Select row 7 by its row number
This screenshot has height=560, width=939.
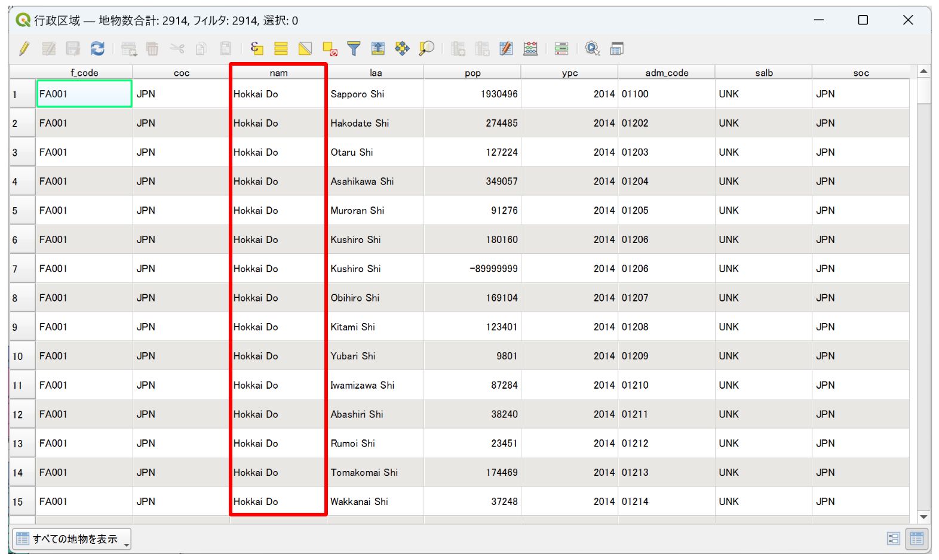coord(22,269)
